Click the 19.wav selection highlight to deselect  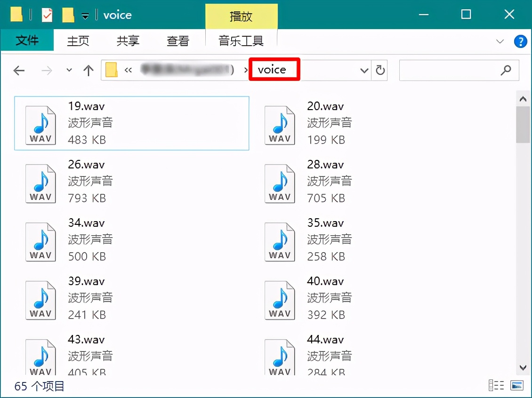pos(132,123)
